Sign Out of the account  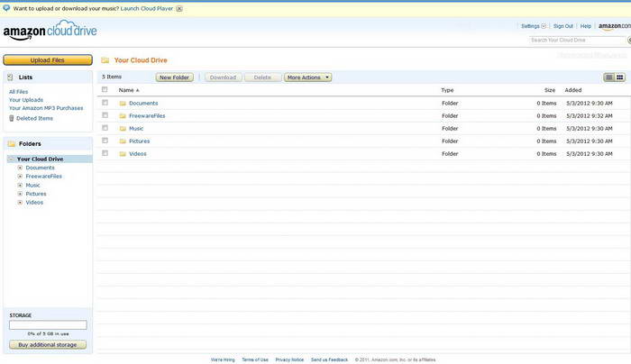click(563, 26)
